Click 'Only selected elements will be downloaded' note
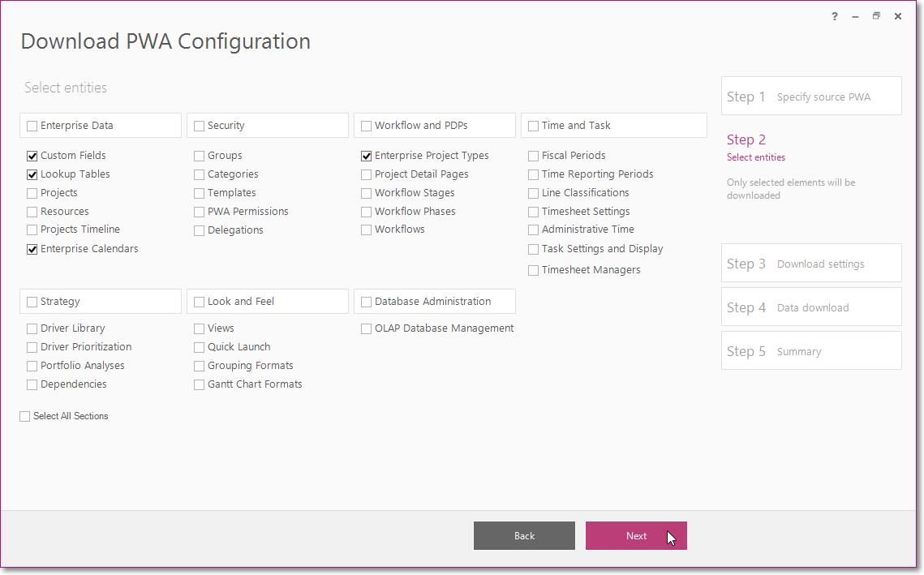Image resolution: width=924 pixels, height=575 pixels. tap(791, 188)
